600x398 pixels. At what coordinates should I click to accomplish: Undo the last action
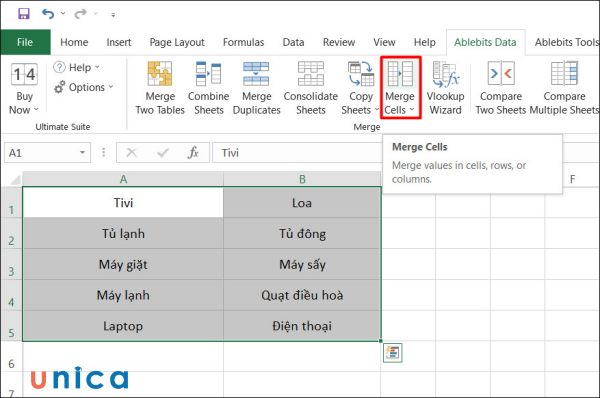pyautogui.click(x=47, y=14)
